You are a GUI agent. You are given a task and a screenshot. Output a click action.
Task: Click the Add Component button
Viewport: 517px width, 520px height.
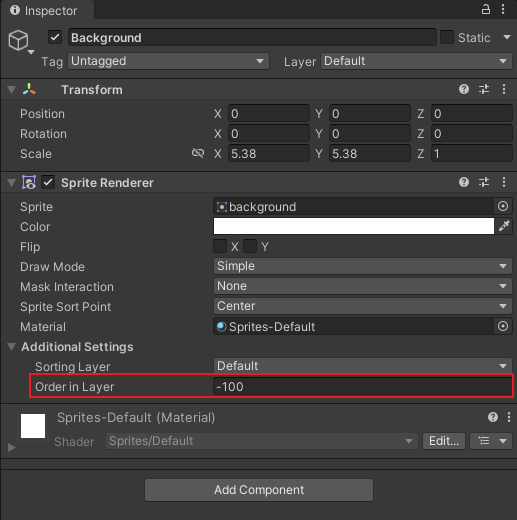(x=259, y=490)
